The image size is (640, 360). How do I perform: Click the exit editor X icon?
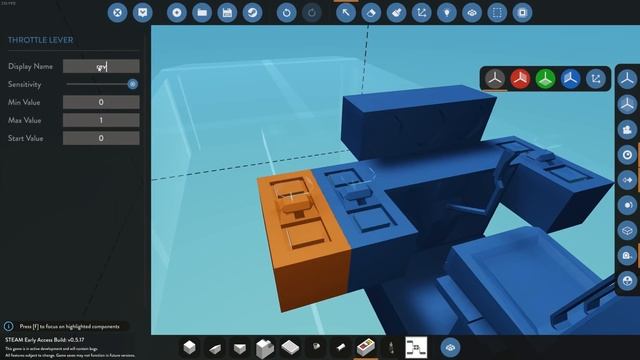pos(117,13)
